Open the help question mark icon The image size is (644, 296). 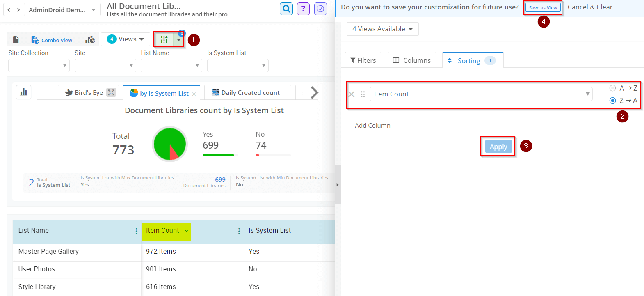pos(303,9)
